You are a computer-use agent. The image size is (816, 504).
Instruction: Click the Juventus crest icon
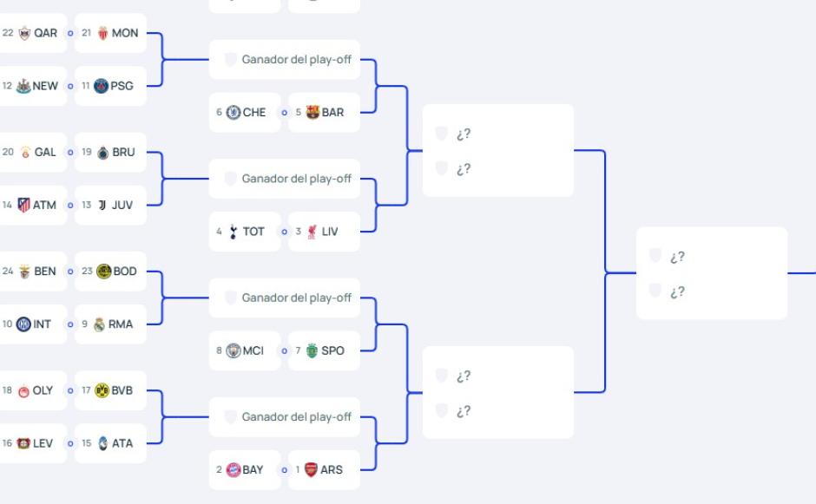coord(102,206)
